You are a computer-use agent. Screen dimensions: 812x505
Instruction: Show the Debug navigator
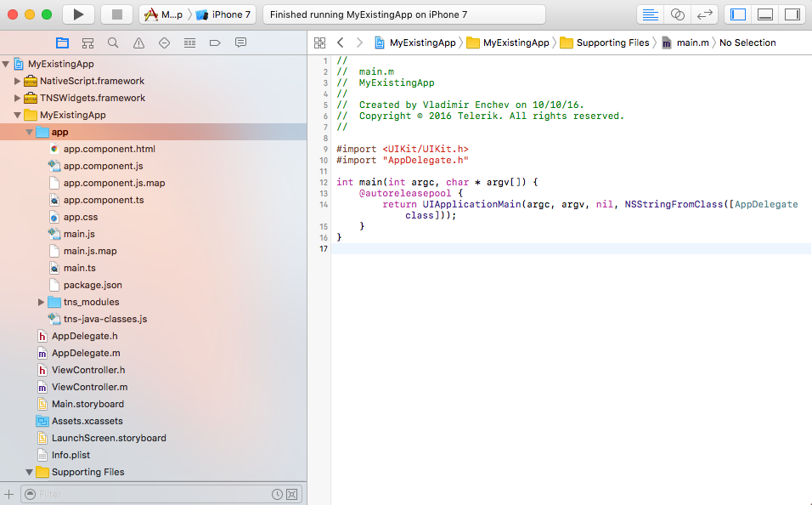point(189,42)
